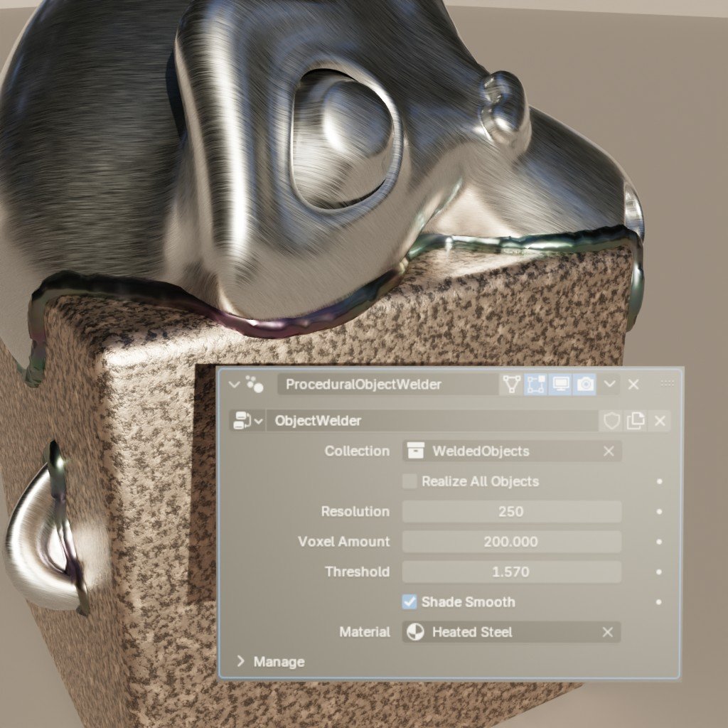Viewport: 728px width, 728px height.
Task: Disable Shade Smooth
Action: click(409, 601)
